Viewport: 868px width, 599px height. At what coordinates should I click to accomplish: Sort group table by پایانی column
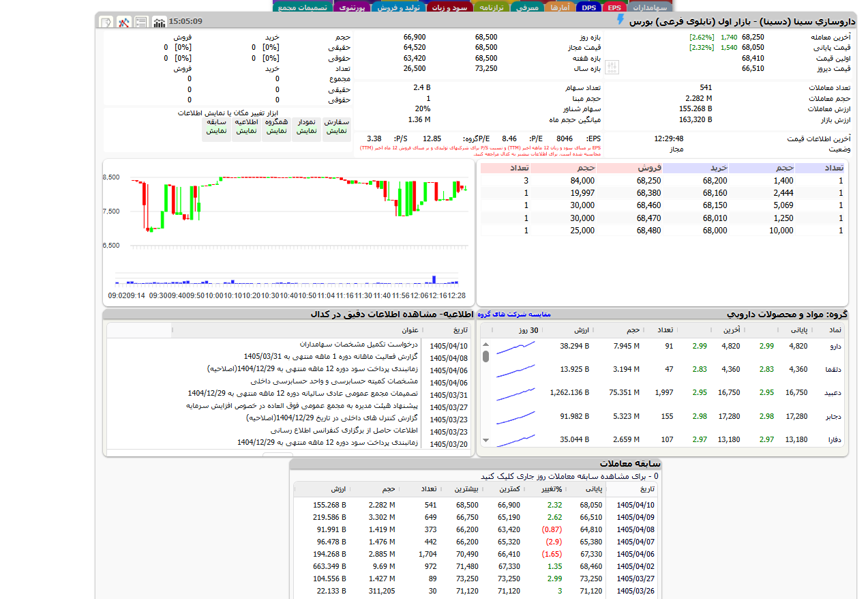pyautogui.click(x=799, y=330)
